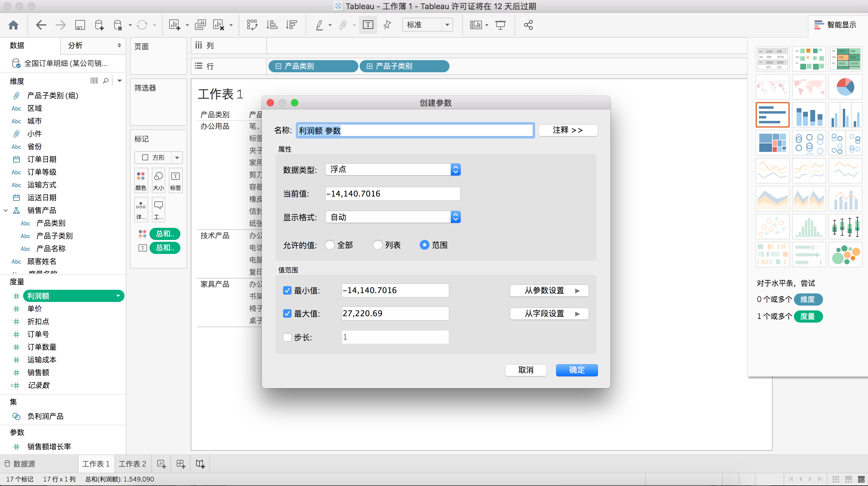868x486 pixels.
Task: Click the 注释 >> button
Action: [568, 130]
